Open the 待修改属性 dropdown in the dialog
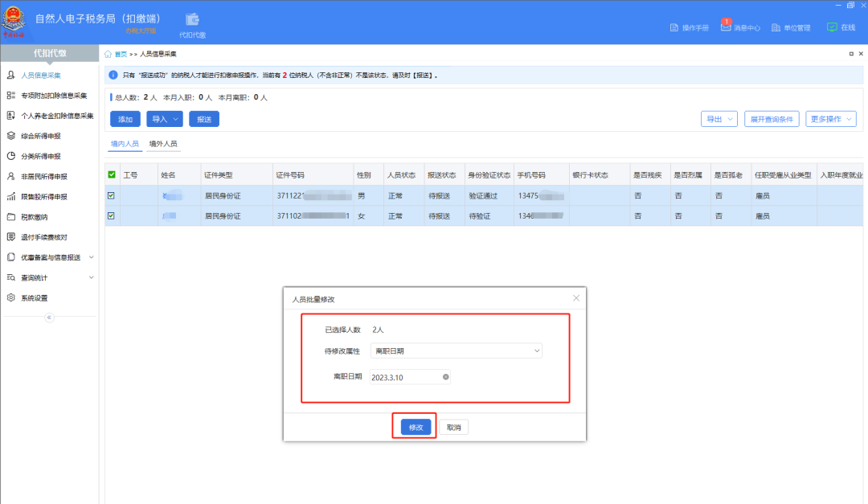 456,351
